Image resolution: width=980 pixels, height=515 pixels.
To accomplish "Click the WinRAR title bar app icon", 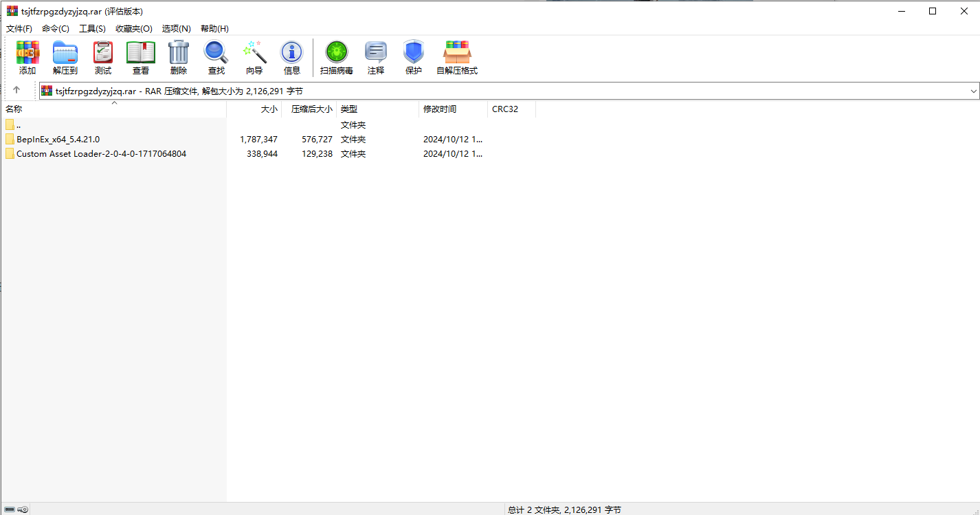I will 12,11.
